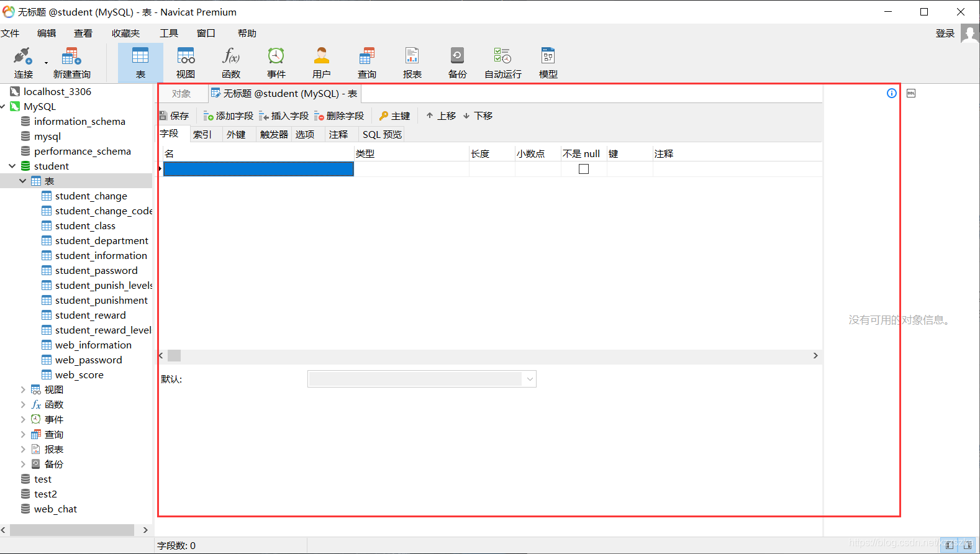Image resolution: width=980 pixels, height=554 pixels.
Task: Open the Backup (备份) toolbar icon
Action: click(x=458, y=63)
